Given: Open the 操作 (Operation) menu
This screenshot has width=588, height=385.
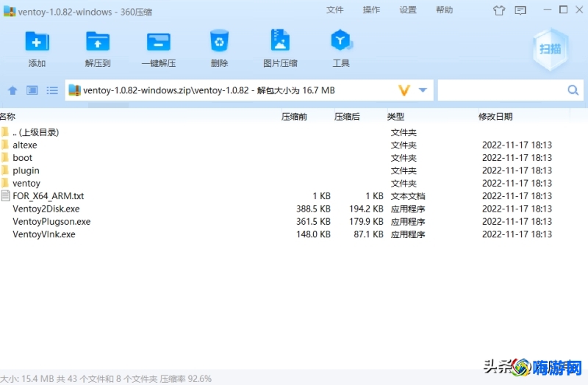Looking at the screenshot, I should 371,10.
